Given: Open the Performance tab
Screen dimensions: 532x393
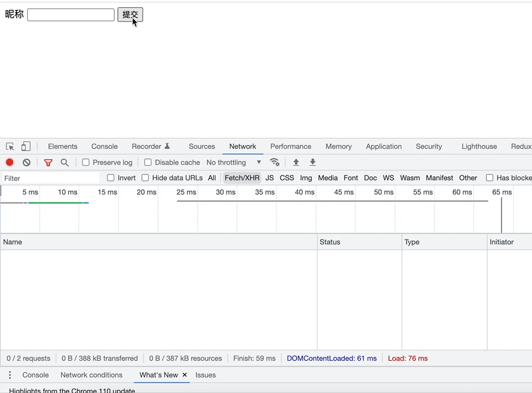Looking at the screenshot, I should tap(291, 146).
